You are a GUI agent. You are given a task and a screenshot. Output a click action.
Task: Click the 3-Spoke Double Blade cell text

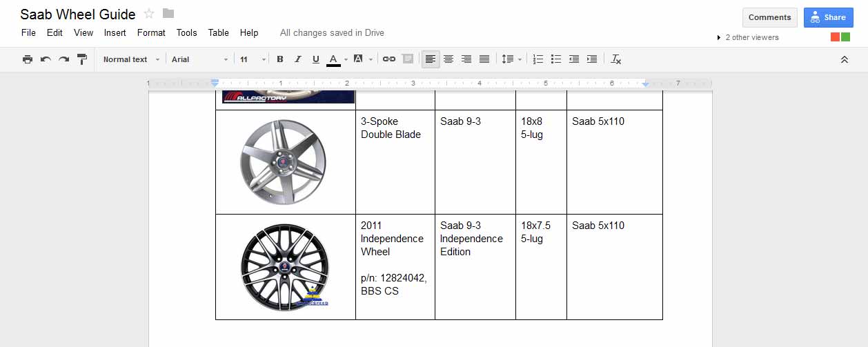coord(391,128)
